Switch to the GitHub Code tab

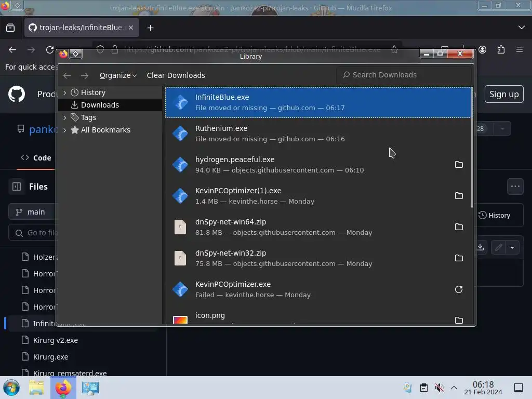[x=36, y=158]
